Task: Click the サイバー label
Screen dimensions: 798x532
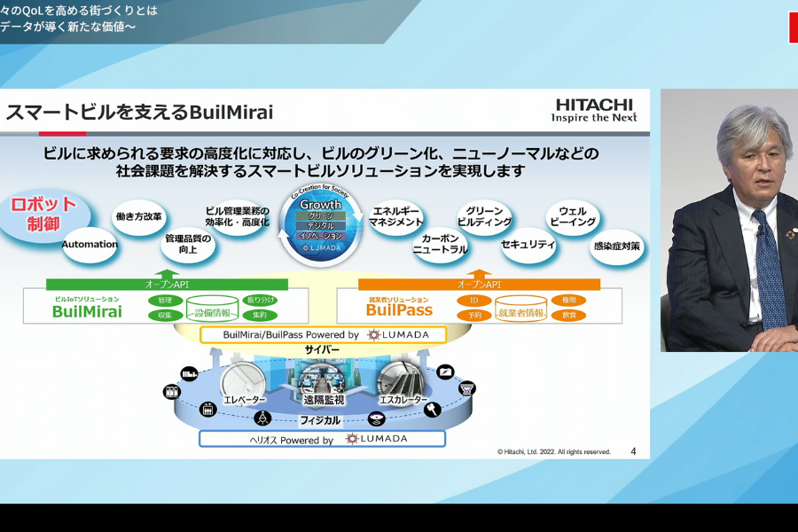Action: tap(322, 349)
